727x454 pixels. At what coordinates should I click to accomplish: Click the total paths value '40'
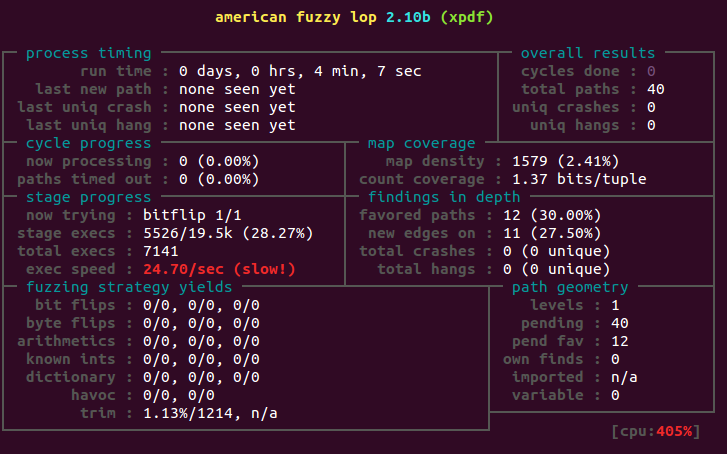[656, 89]
